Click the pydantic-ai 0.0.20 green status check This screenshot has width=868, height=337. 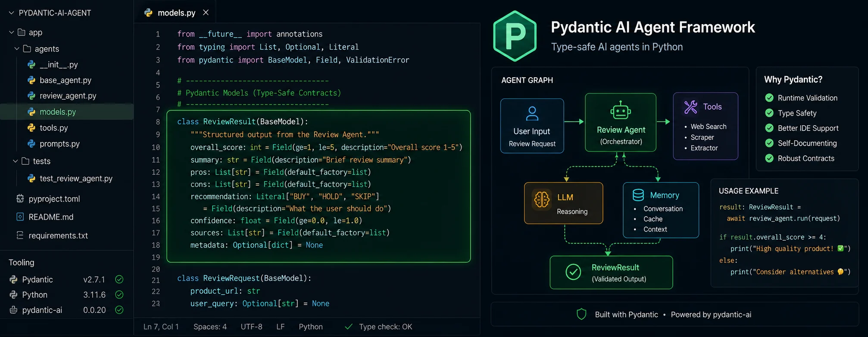click(119, 310)
